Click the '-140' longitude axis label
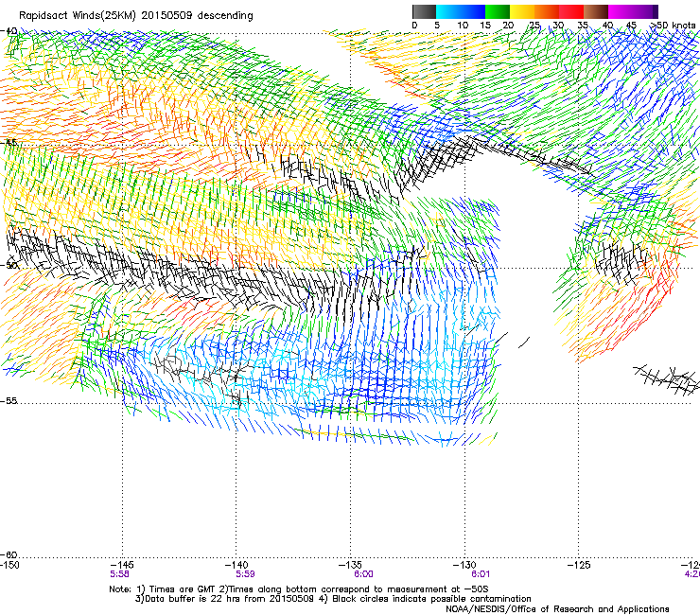700x615 pixels. (x=236, y=565)
